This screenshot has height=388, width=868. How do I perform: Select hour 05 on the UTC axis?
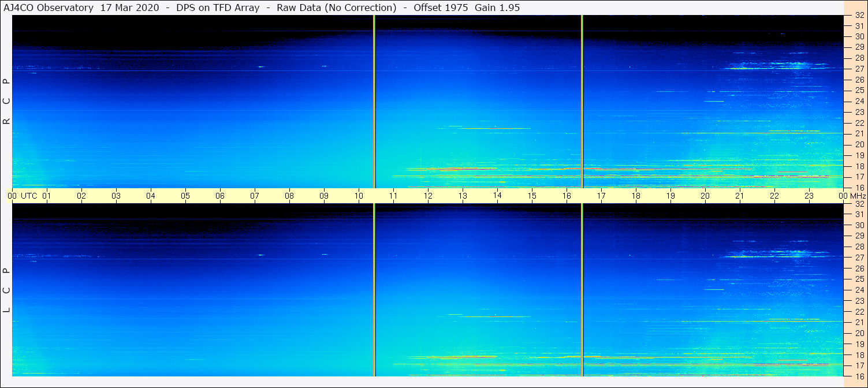pos(185,196)
